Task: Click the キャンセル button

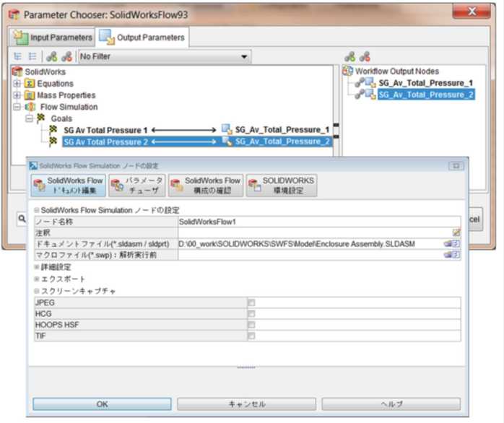Action: [x=246, y=404]
